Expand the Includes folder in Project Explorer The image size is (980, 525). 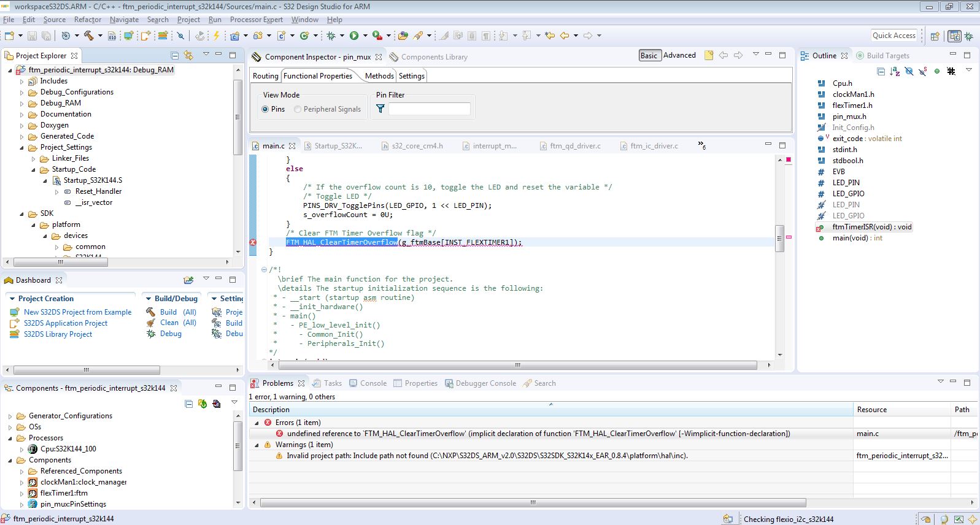coord(22,82)
